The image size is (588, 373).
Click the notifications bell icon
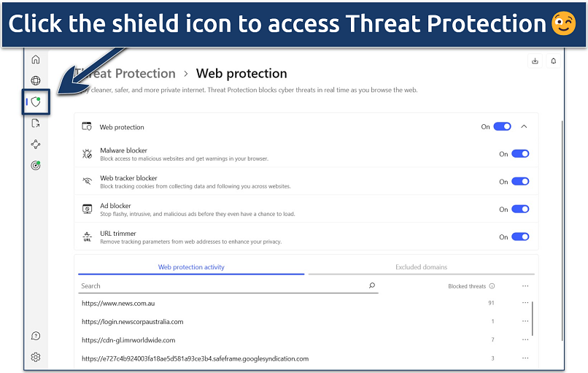tap(554, 61)
